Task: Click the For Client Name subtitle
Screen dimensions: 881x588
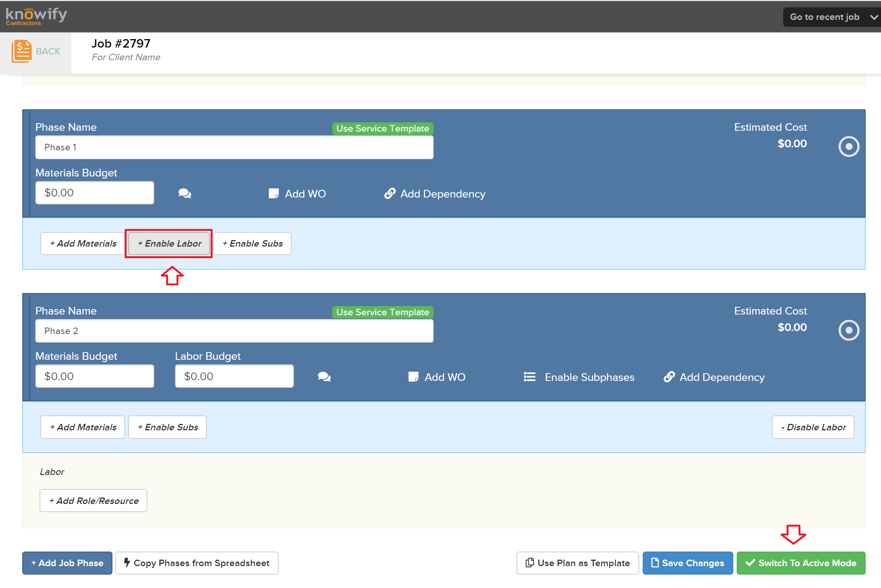Action: 126,57
